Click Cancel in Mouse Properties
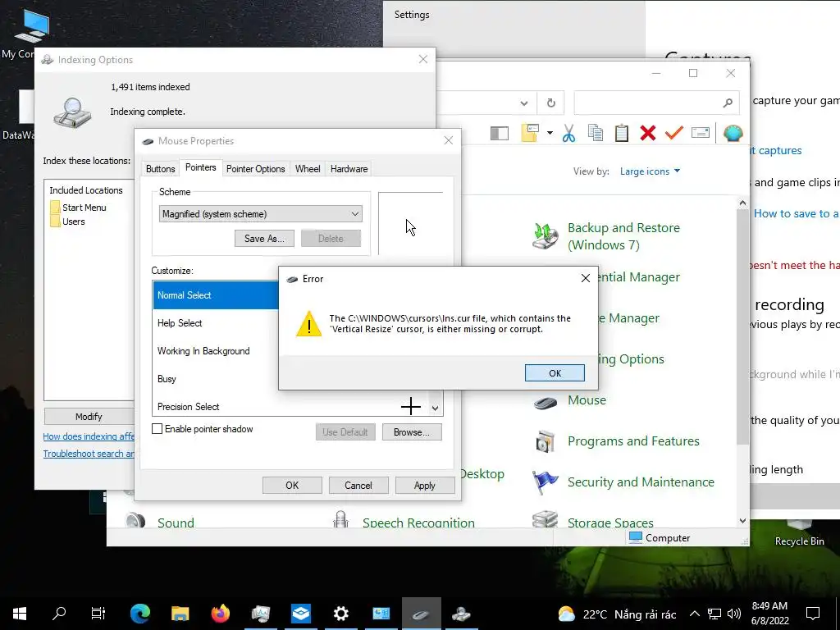This screenshot has height=630, width=840. point(358,486)
